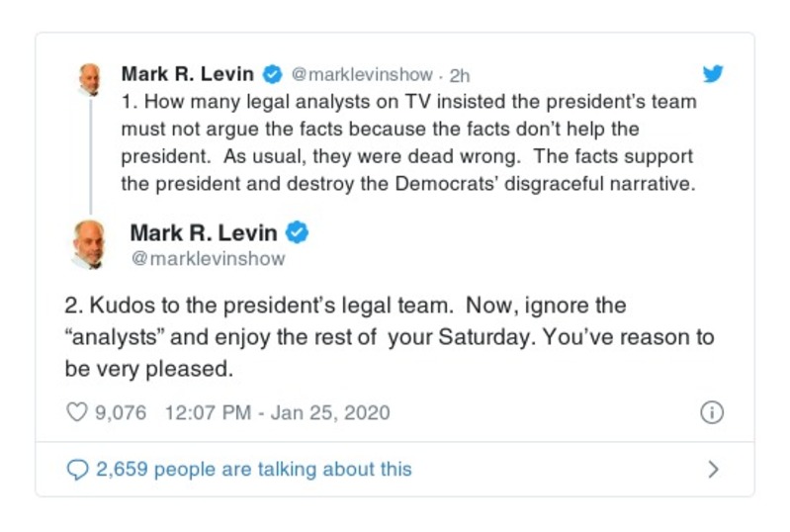
Task: Click verified badge in the first numbered tweet
Action: (273, 74)
